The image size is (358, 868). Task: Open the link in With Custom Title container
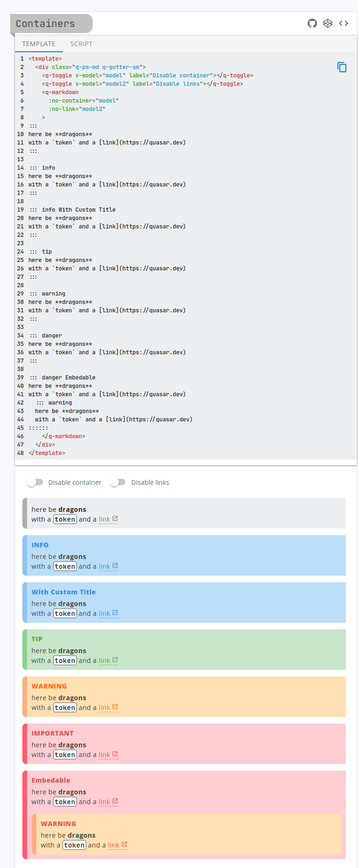click(x=104, y=613)
